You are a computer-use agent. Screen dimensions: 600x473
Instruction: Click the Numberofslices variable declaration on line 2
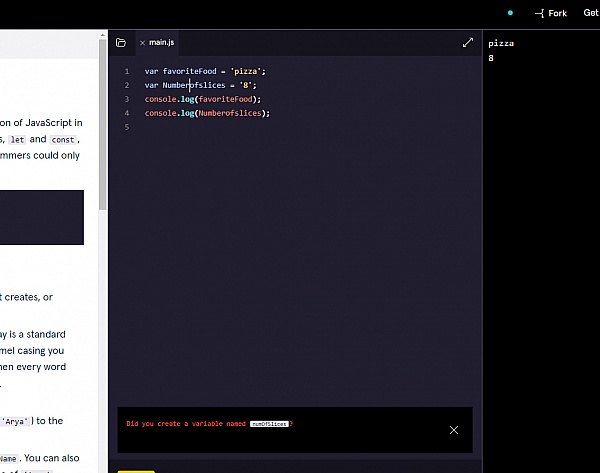tap(194, 85)
